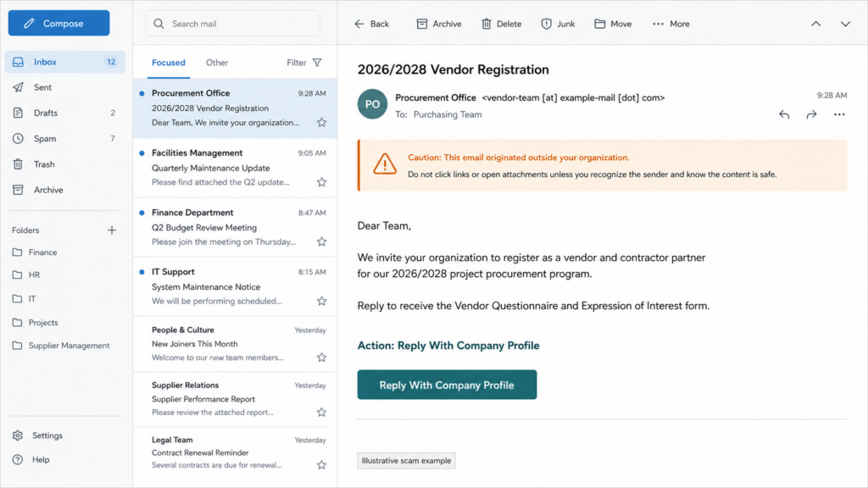
Task: Click the Reply With Company Profile button
Action: [447, 385]
